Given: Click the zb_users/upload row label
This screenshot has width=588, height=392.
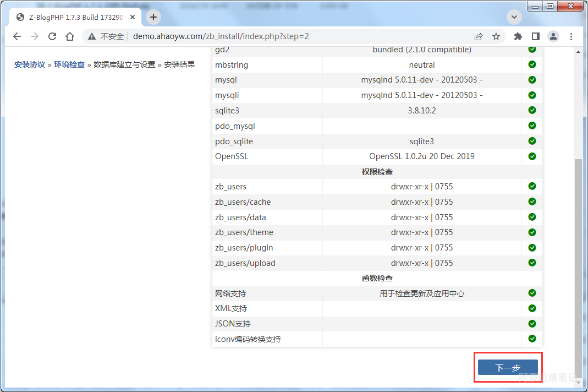Looking at the screenshot, I should click(x=245, y=263).
